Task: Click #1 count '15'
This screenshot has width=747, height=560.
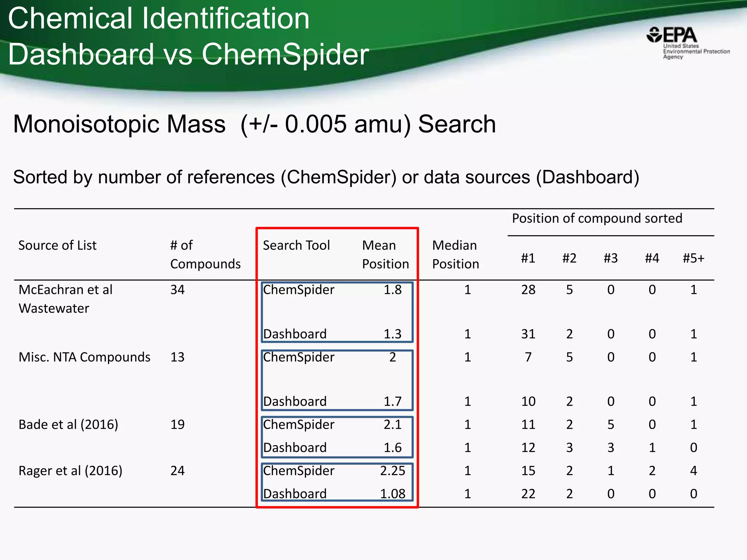Action: point(528,471)
